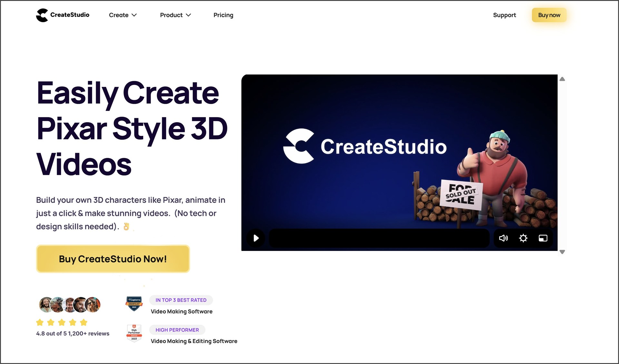Click the HIGH PERFORMER tag

coord(177,330)
